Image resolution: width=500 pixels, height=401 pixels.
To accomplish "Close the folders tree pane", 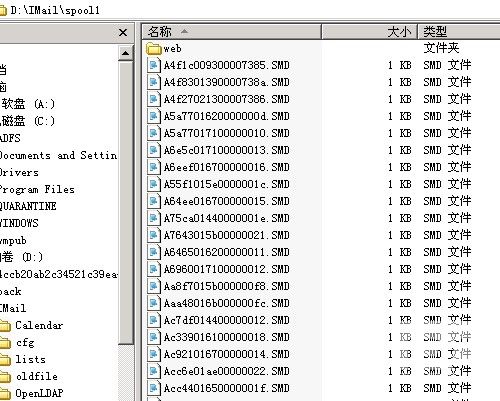I will 123,32.
